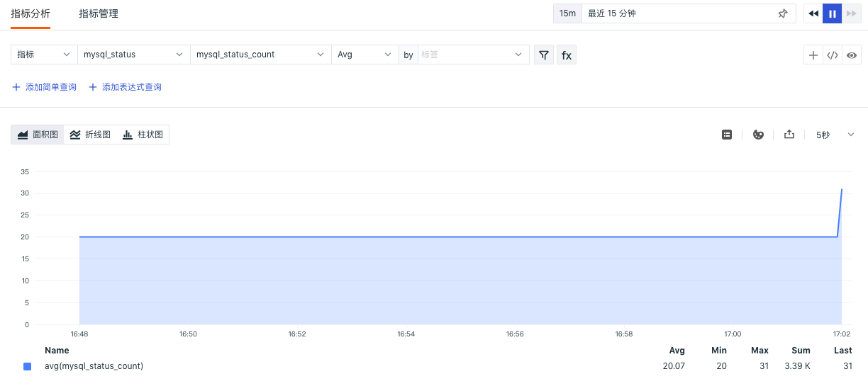The width and height of the screenshot is (868, 386).
Task: Select the 面积图 chart type
Action: click(38, 135)
